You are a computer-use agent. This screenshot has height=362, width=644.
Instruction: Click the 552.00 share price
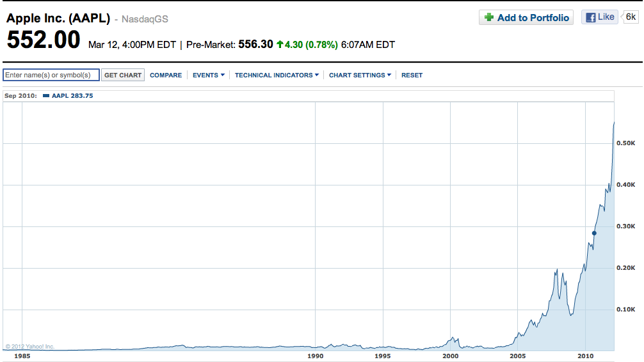click(44, 40)
